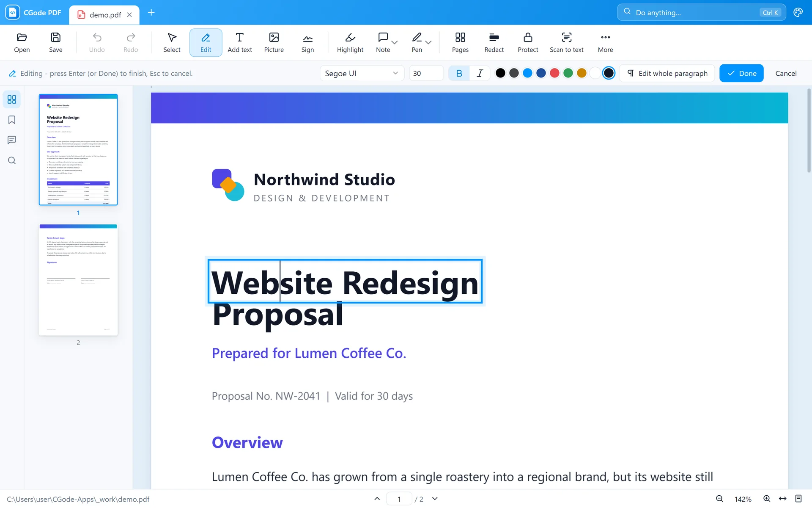Open the Protect tool
Viewport: 812px width, 508px height.
[x=528, y=43]
